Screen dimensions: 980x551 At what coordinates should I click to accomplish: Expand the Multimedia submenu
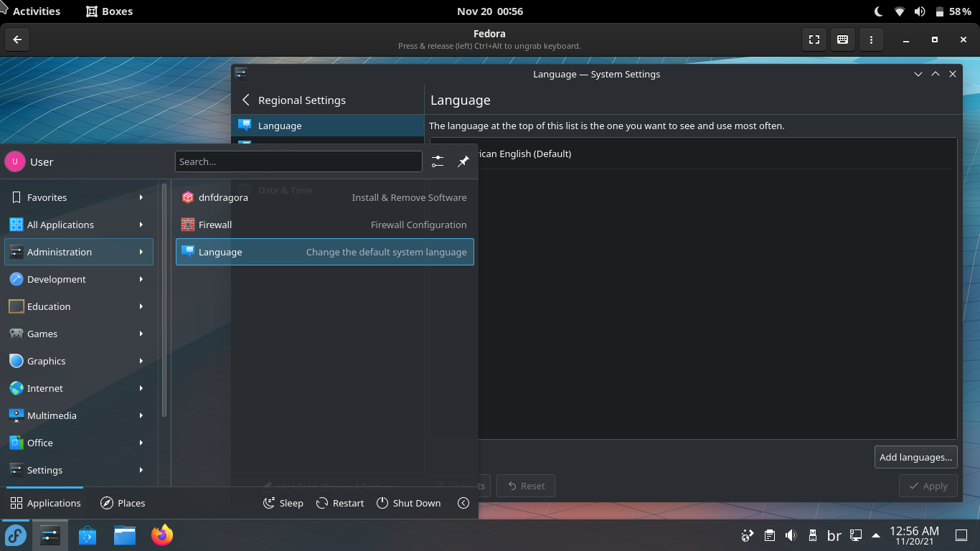point(79,415)
